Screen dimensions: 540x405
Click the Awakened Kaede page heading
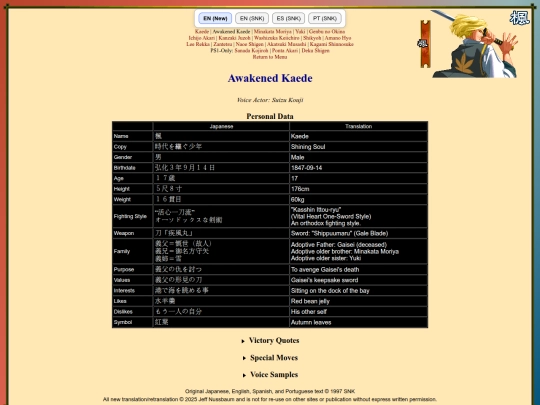coord(270,78)
